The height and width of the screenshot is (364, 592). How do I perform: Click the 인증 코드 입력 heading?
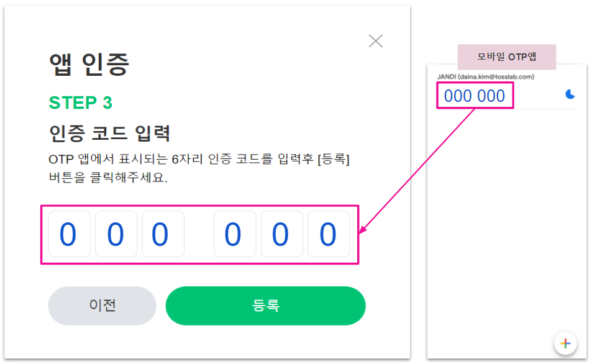109,133
